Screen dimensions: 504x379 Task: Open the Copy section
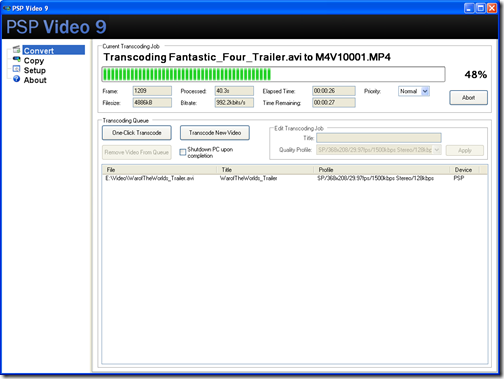34,61
